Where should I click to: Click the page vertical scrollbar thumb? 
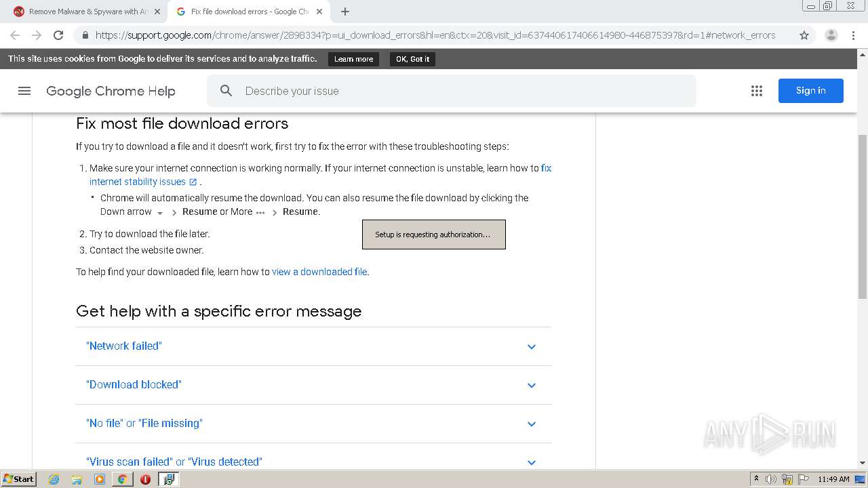click(x=863, y=216)
